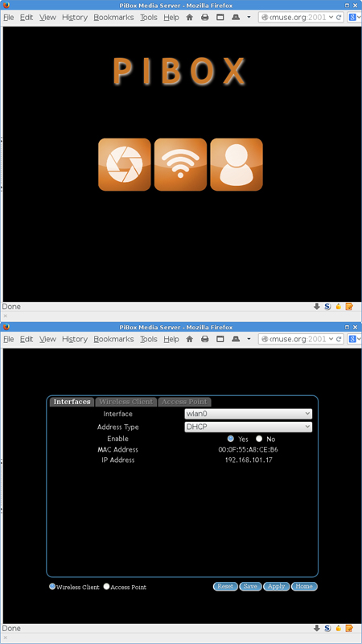
Task: Click yellow lock status icon in Interfaces settings window
Action: click(x=339, y=629)
